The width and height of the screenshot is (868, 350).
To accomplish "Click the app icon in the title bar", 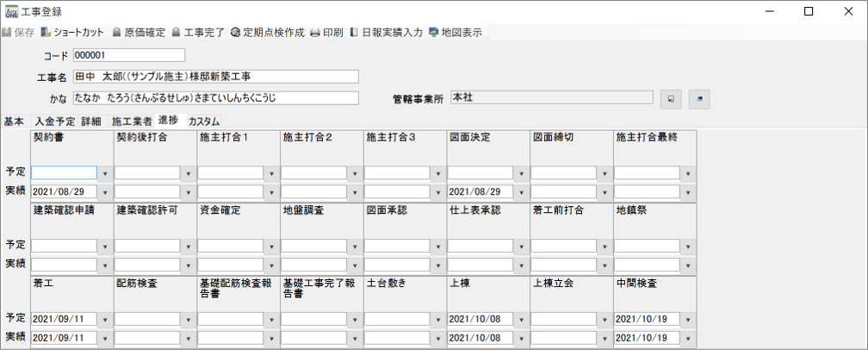I will (11, 11).
